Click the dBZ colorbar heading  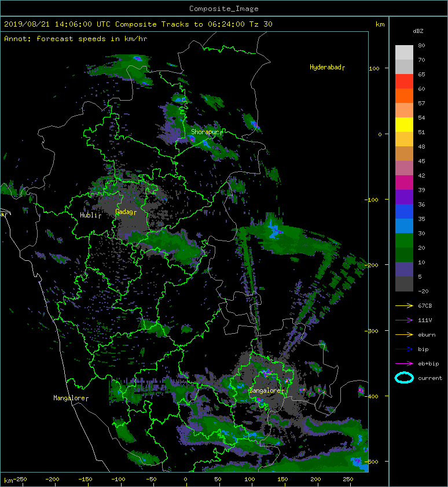(x=418, y=31)
